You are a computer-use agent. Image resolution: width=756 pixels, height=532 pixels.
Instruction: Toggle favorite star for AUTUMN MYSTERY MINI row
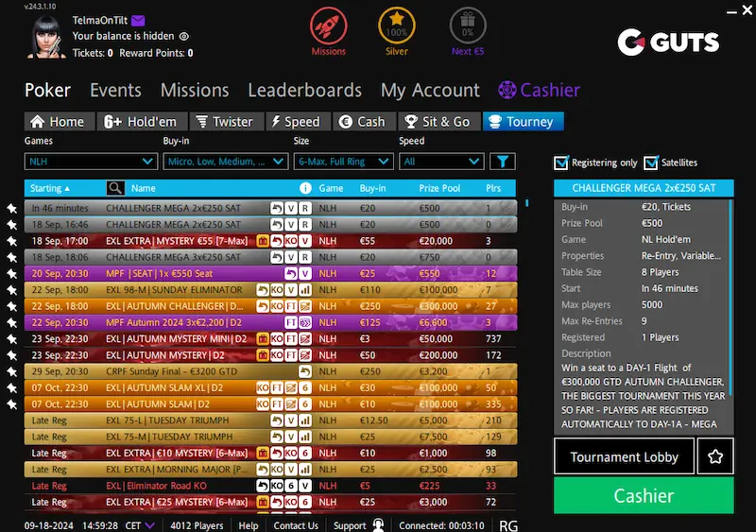12,339
